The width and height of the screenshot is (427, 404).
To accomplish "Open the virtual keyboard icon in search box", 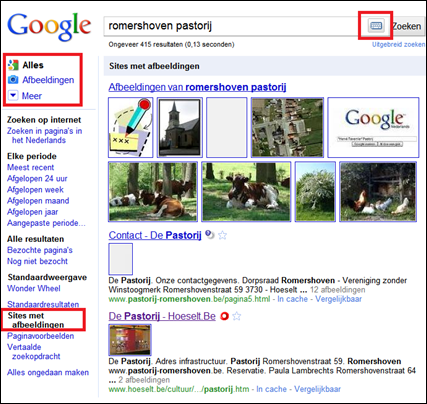I will 376,26.
